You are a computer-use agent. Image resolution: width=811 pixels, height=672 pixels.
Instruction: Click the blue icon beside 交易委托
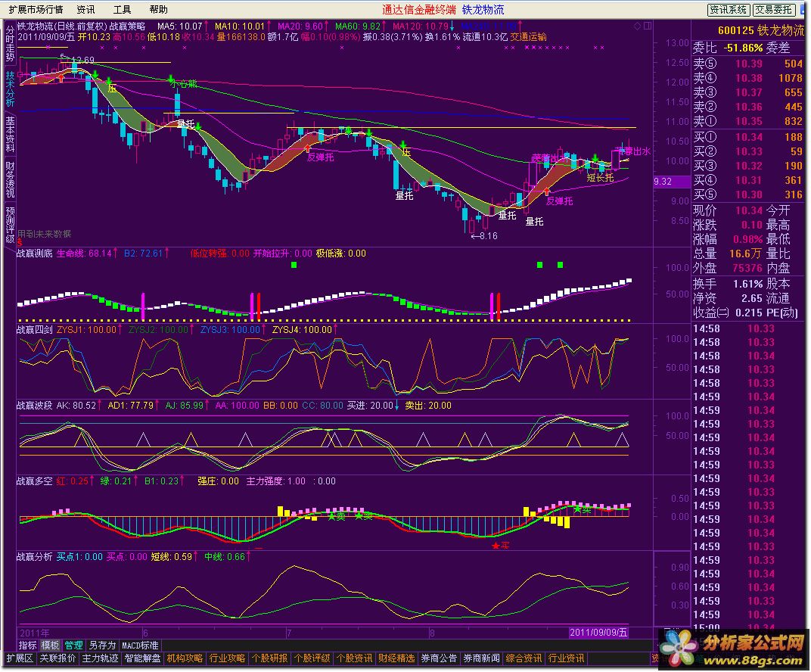pyautogui.click(x=803, y=10)
